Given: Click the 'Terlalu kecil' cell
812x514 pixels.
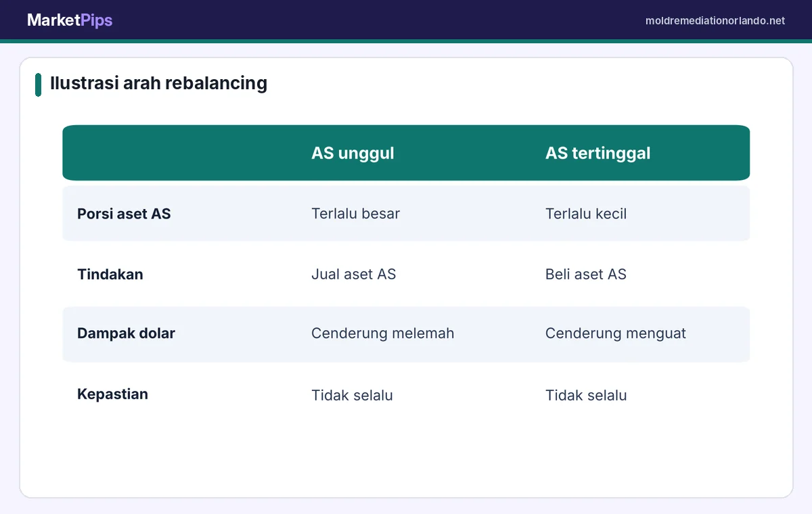Looking at the screenshot, I should (x=586, y=214).
